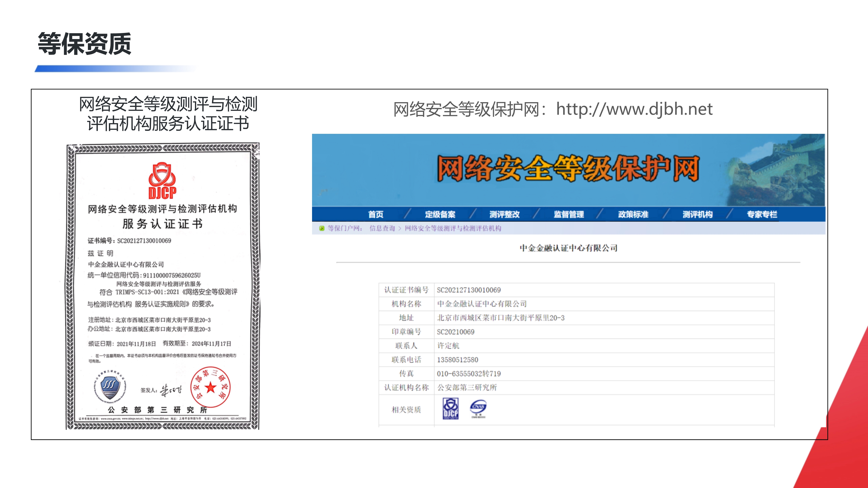Click 网络安全等级测评与检测评估机构 breadcrumb link
The height and width of the screenshot is (488, 868).
tap(453, 228)
